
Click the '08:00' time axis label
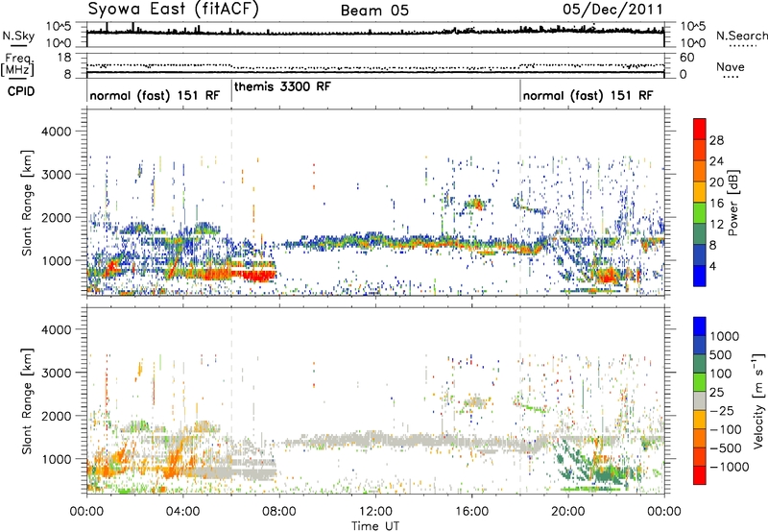[279, 512]
